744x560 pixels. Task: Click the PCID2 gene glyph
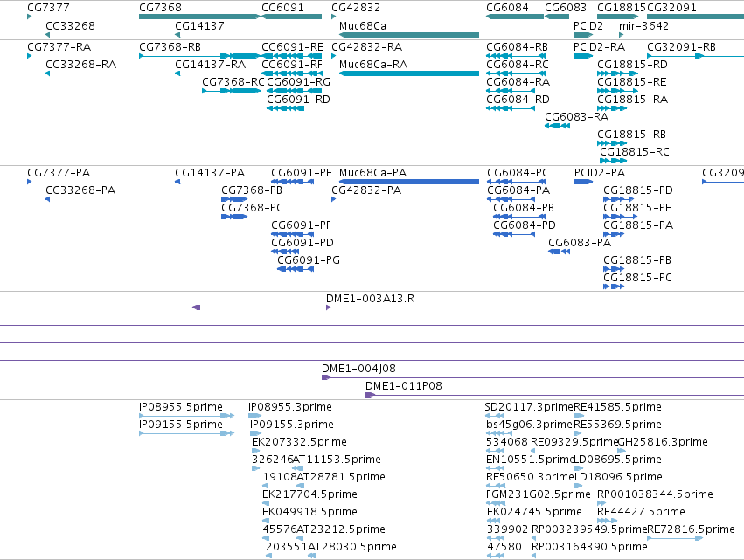pyautogui.click(x=583, y=35)
